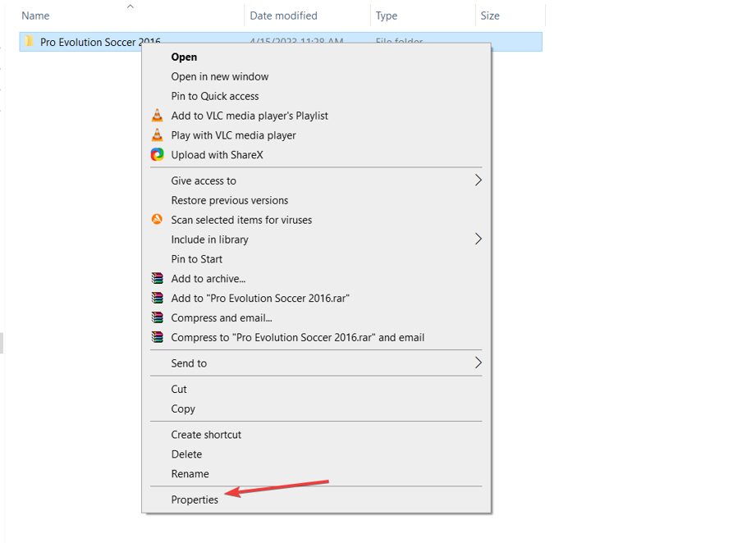Click the Avast icon beside Scan selected items

157,220
